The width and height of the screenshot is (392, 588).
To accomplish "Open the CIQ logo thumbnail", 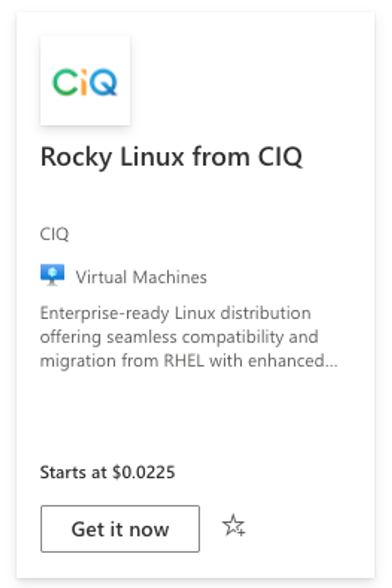I will coord(85,81).
